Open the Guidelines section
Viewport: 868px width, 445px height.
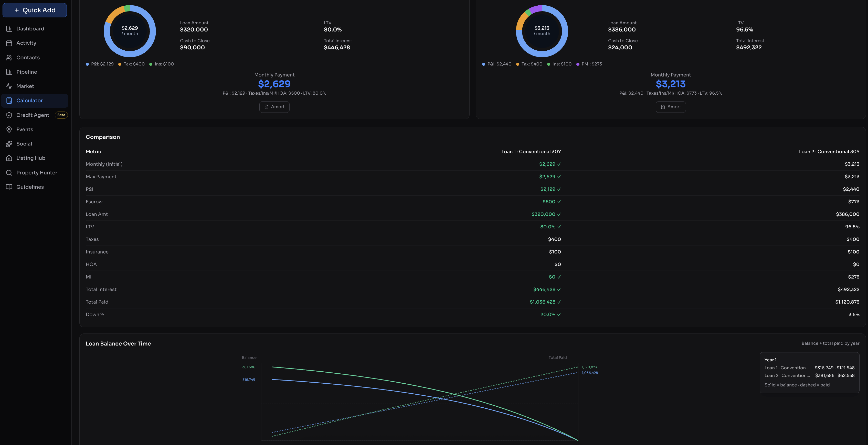coord(30,186)
